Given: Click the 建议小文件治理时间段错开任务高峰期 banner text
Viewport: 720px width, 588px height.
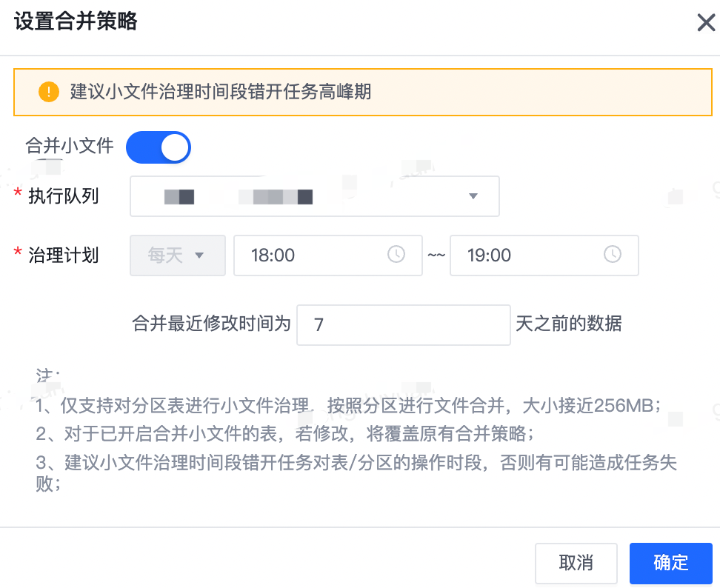Looking at the screenshot, I should 221,92.
